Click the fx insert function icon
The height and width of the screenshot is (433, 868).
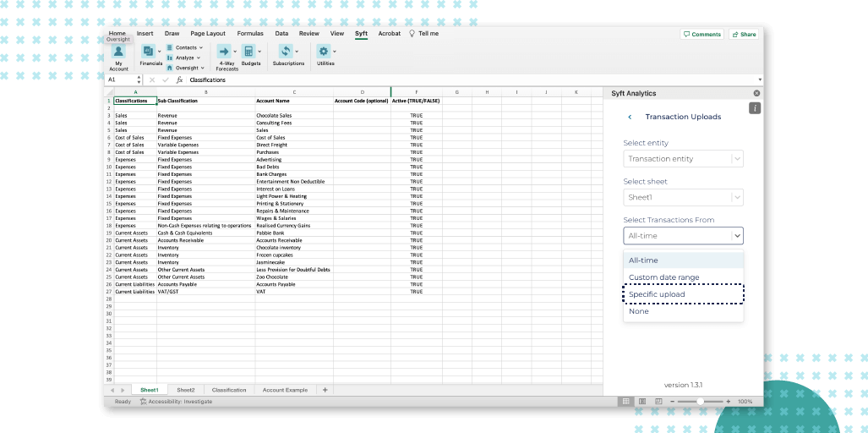[179, 79]
